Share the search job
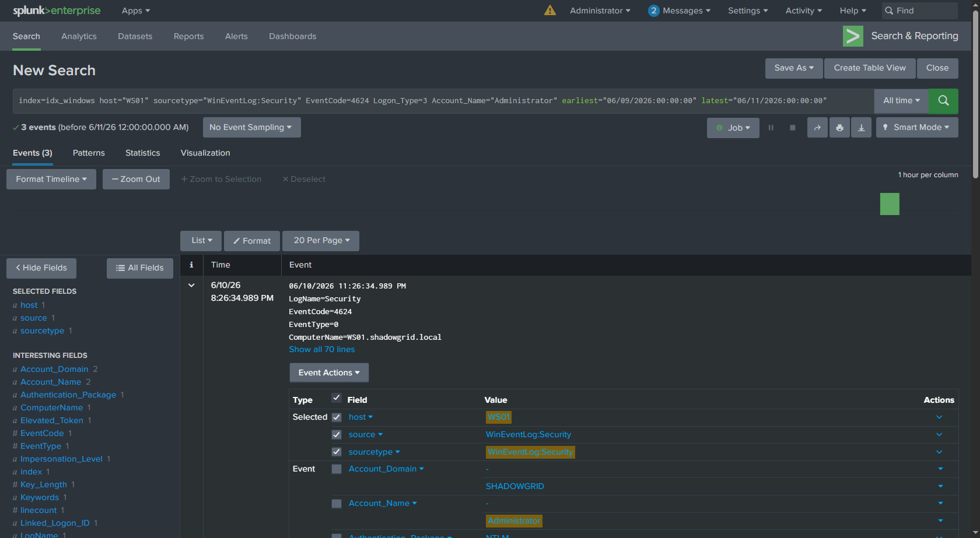This screenshot has height=538, width=980. tap(817, 128)
